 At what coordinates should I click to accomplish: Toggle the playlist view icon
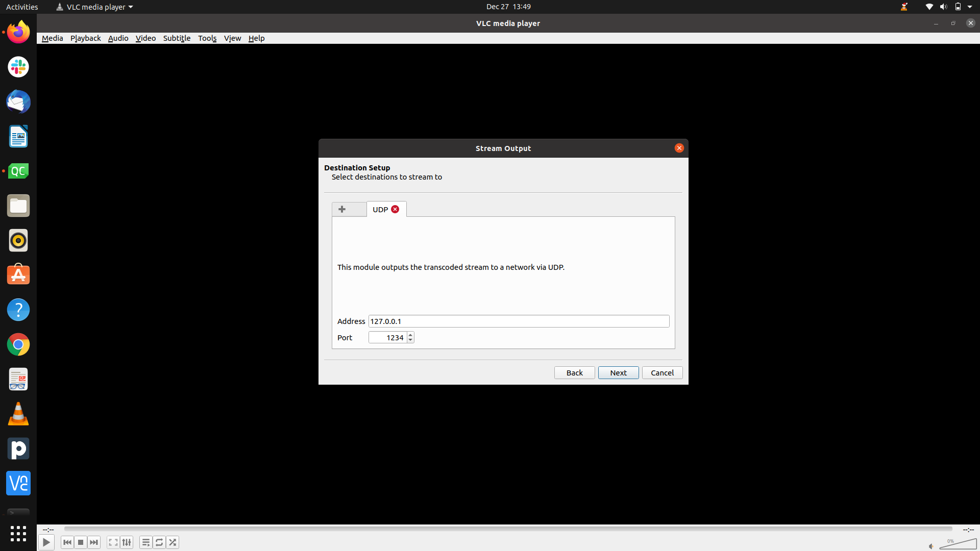pyautogui.click(x=145, y=542)
